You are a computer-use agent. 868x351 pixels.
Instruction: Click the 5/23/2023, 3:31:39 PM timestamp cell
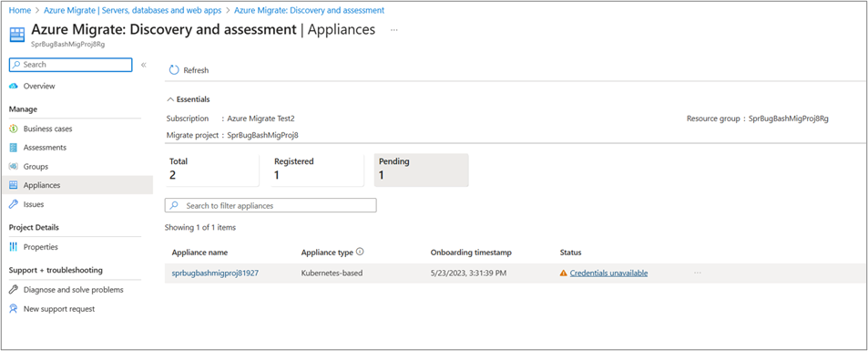coord(468,273)
